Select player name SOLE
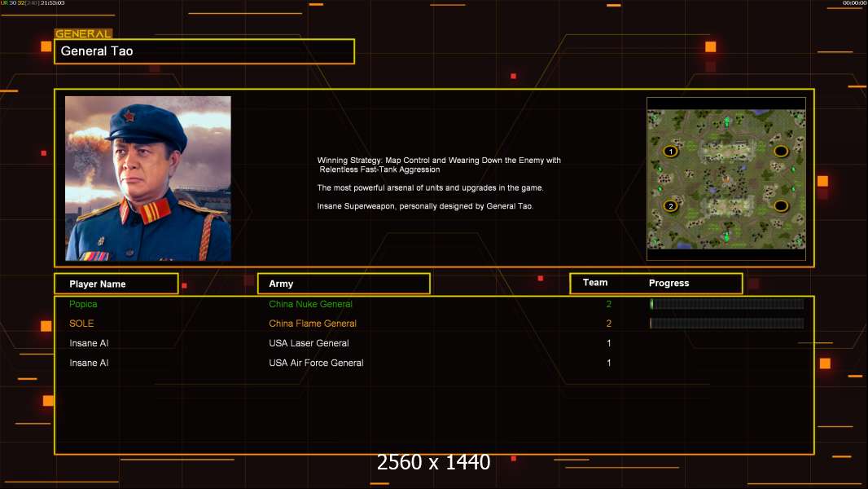868x489 pixels. pyautogui.click(x=81, y=324)
